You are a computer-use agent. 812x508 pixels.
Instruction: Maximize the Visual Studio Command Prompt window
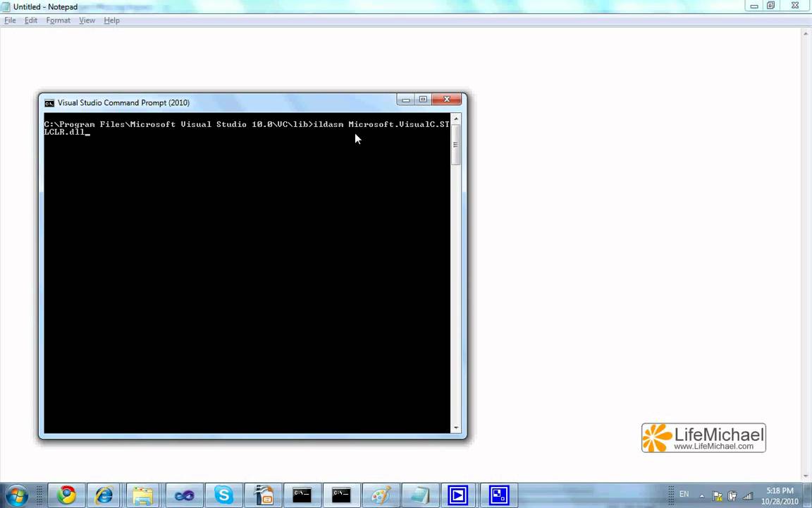[423, 99]
